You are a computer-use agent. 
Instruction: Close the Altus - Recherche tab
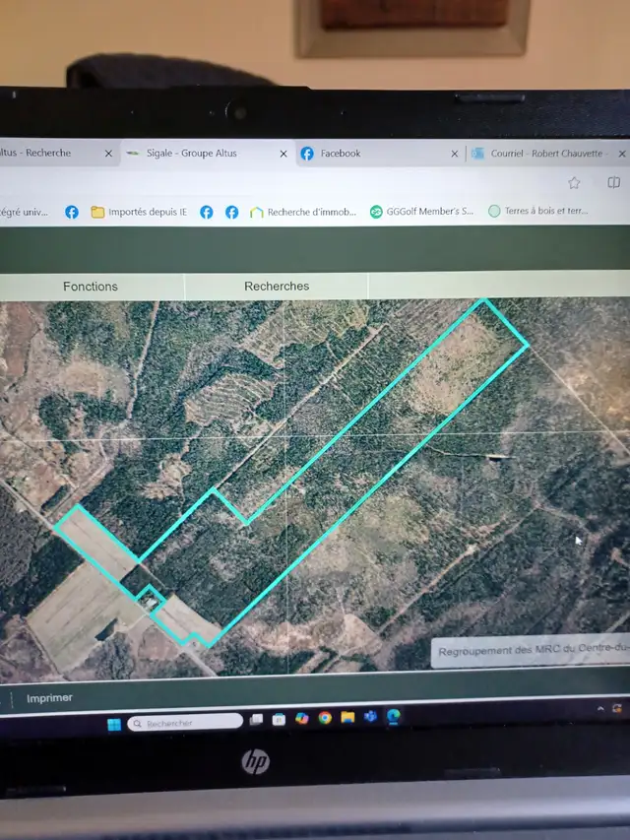click(108, 154)
